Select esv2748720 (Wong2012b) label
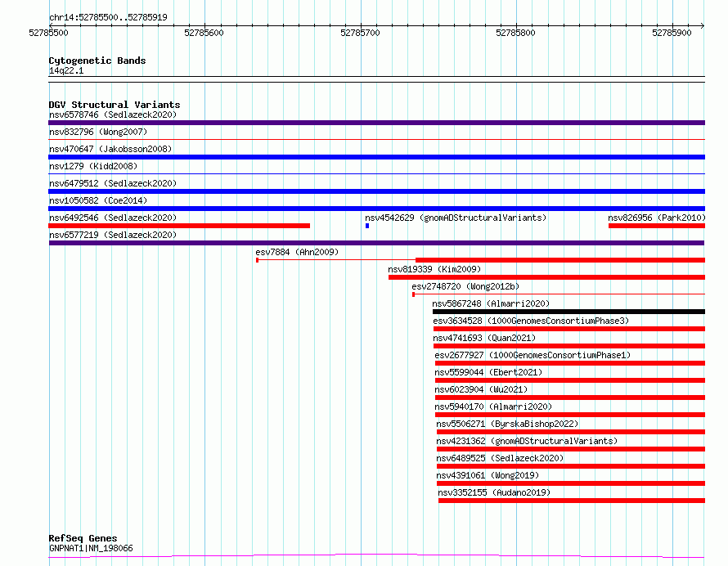 (x=465, y=286)
